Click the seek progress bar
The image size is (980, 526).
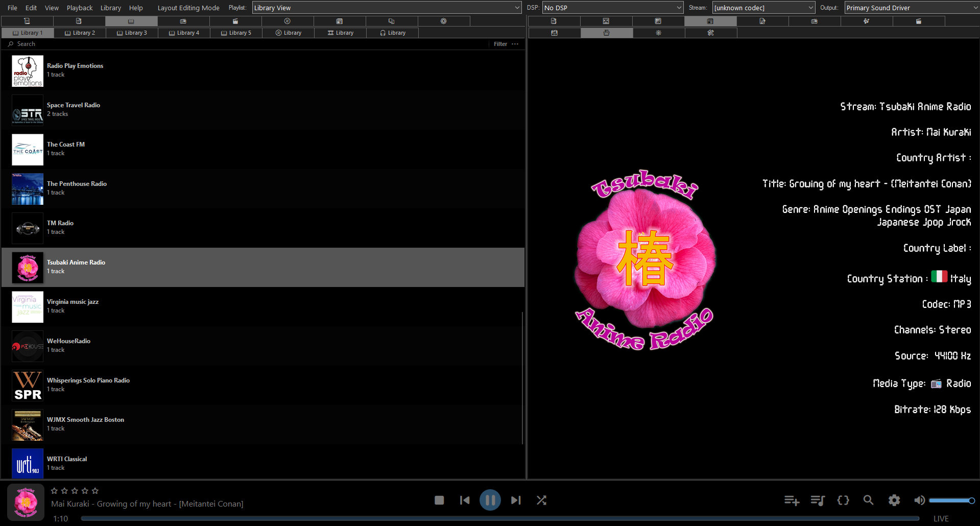[x=500, y=518]
